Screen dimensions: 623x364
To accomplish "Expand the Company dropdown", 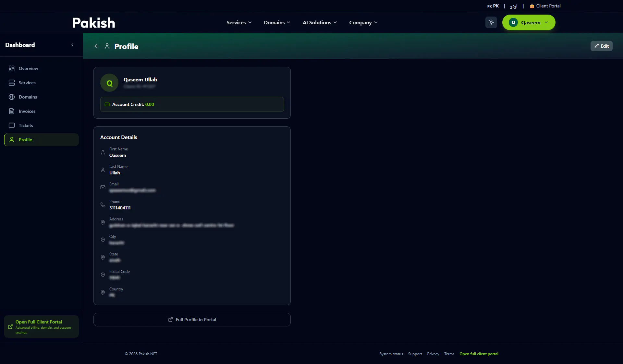I will point(363,22).
